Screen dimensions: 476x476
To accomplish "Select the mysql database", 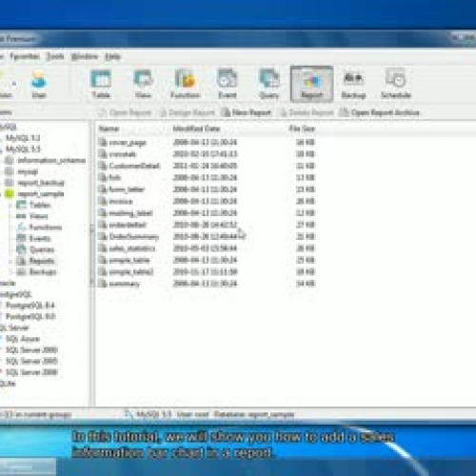I will 28,171.
